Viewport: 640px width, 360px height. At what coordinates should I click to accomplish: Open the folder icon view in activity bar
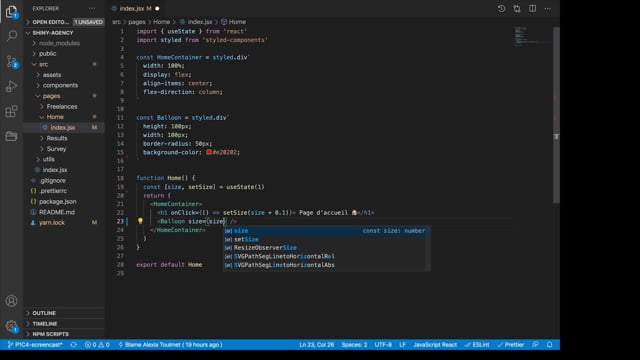[11, 136]
